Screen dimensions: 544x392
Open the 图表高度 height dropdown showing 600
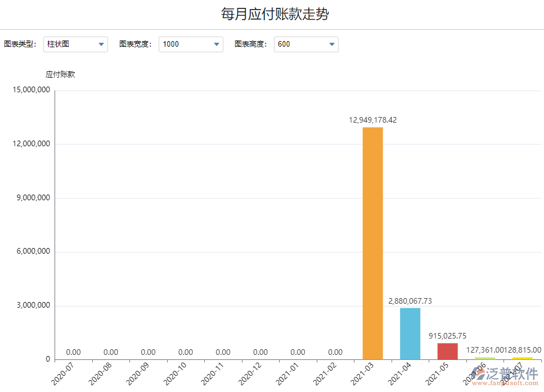click(x=306, y=44)
